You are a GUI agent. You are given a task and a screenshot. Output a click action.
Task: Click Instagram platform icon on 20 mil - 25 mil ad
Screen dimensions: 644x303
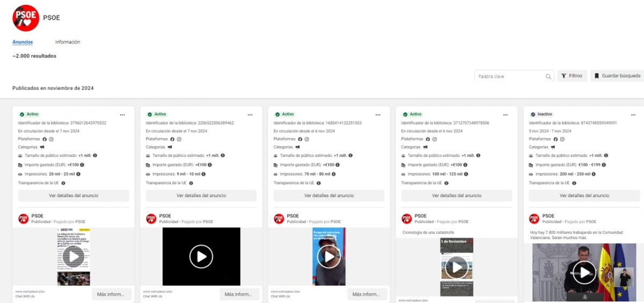[52, 139]
